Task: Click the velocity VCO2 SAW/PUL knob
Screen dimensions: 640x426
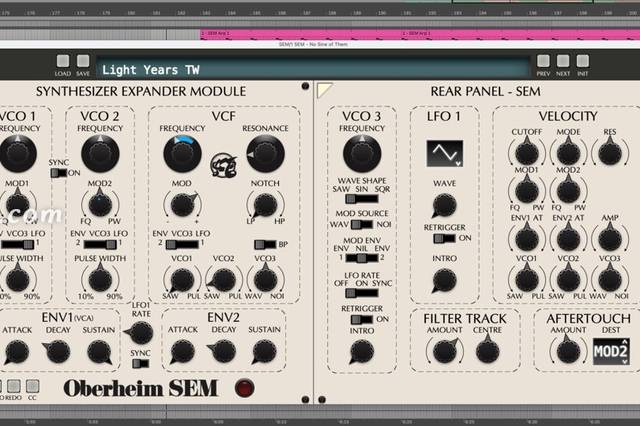Action: [568, 279]
